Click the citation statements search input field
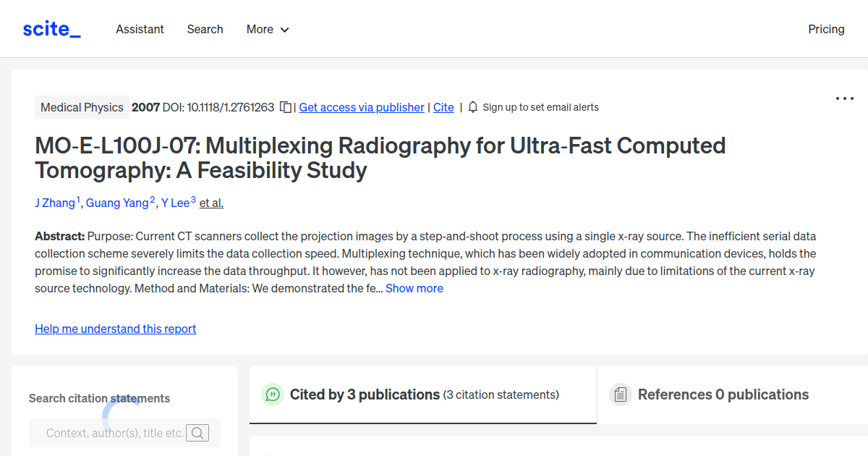The width and height of the screenshot is (868, 456). click(109, 432)
